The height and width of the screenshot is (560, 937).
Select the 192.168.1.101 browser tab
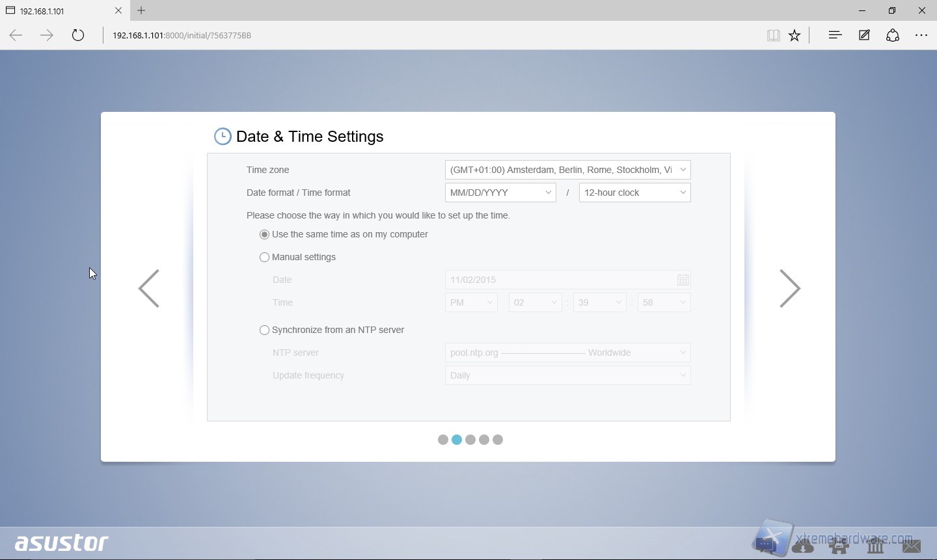click(x=59, y=11)
